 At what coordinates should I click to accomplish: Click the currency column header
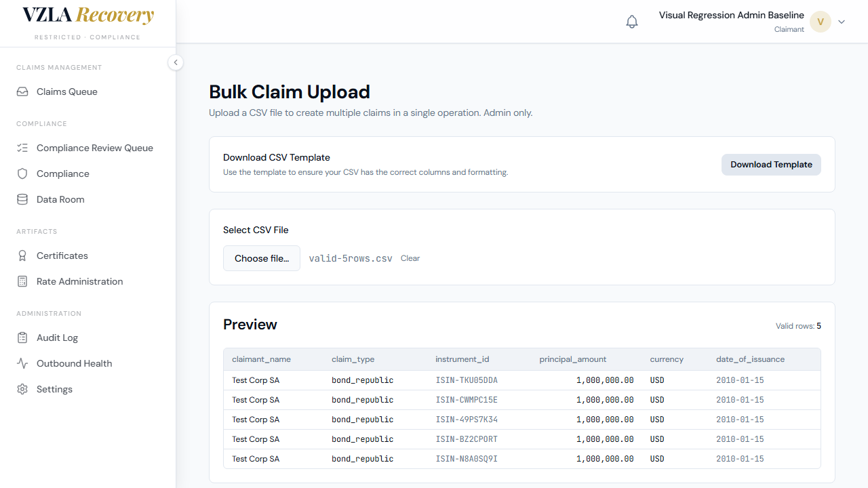(667, 359)
